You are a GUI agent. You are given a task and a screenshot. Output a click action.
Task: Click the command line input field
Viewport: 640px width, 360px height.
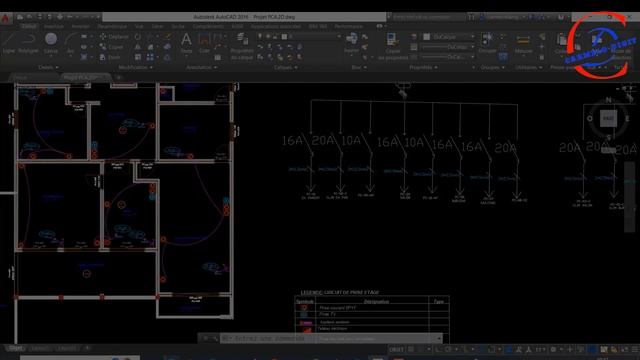click(331, 338)
